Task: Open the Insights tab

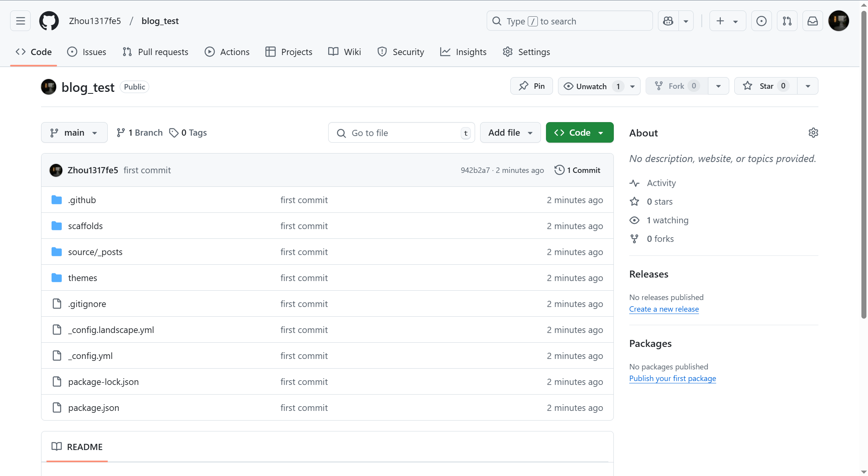Action: pos(463,52)
